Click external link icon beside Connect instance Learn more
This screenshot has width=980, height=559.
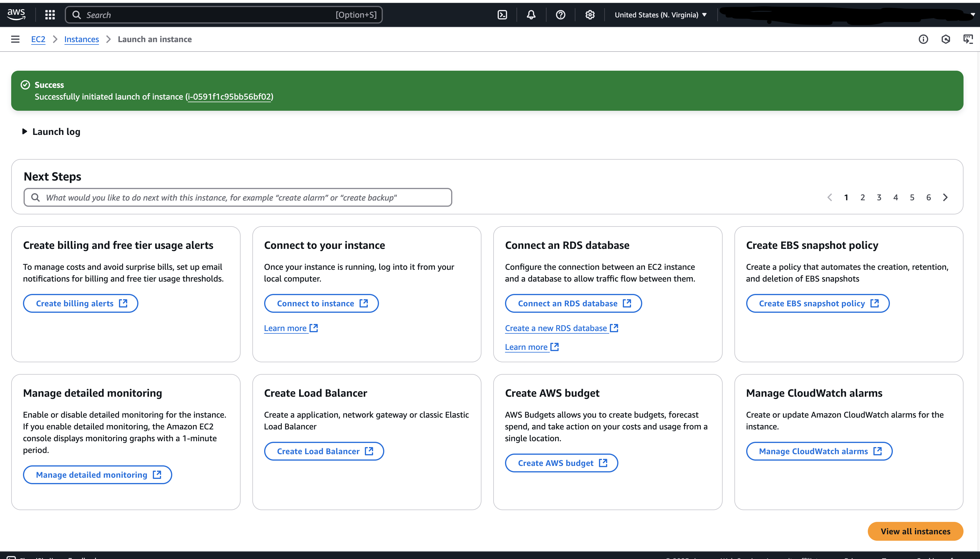pos(314,328)
